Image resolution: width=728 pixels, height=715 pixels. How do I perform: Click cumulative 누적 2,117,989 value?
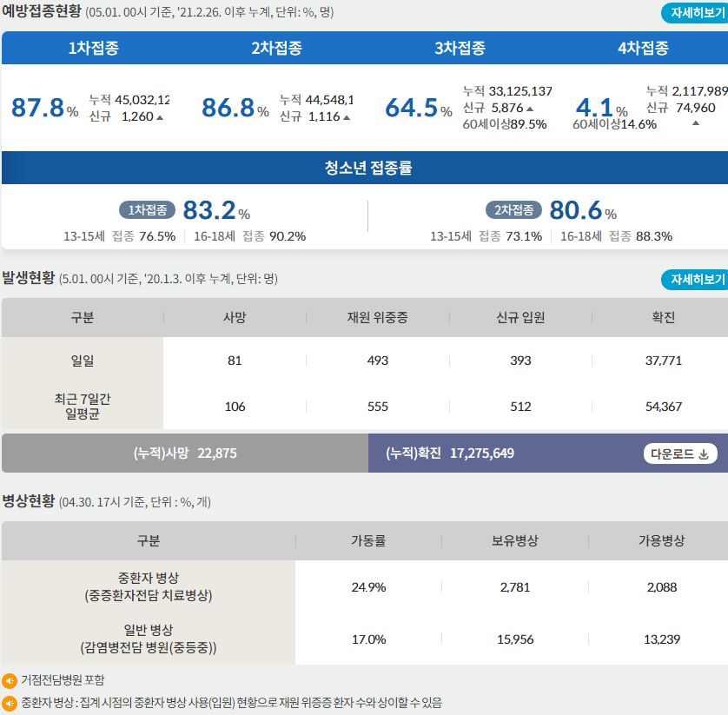pyautogui.click(x=687, y=91)
